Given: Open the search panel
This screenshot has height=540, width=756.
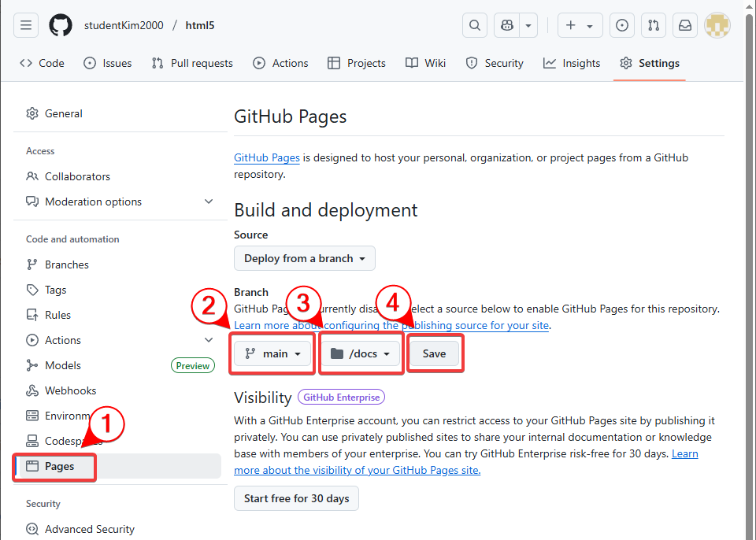Looking at the screenshot, I should click(x=474, y=25).
